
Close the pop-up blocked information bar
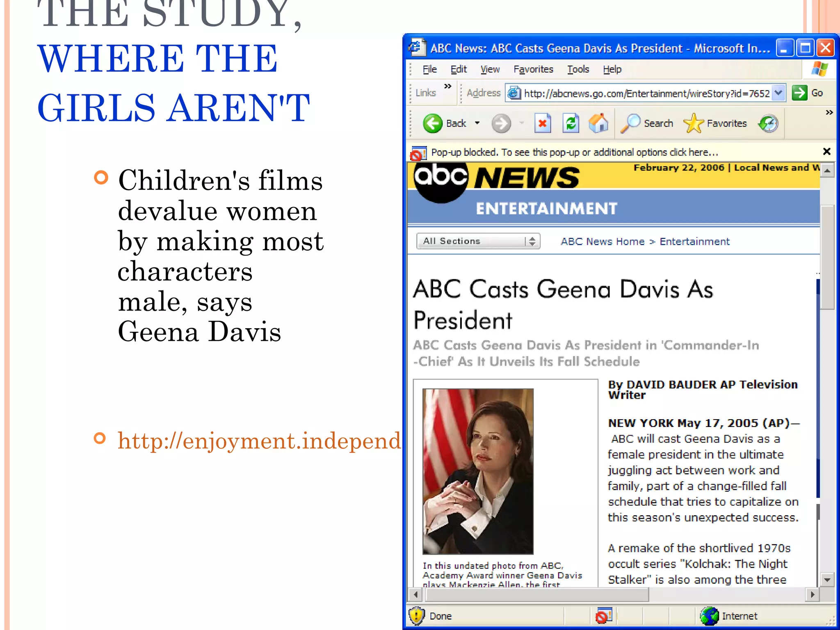pos(827,151)
